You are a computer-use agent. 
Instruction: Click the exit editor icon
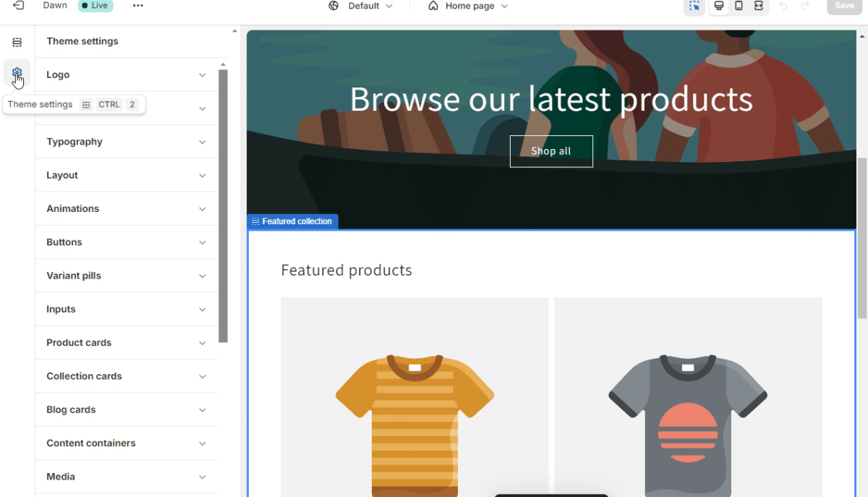pos(18,6)
